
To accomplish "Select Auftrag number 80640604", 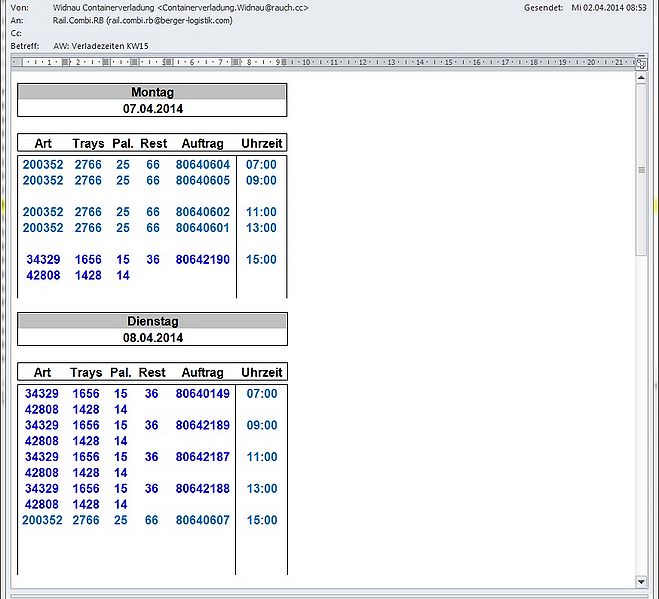I will (x=203, y=164).
